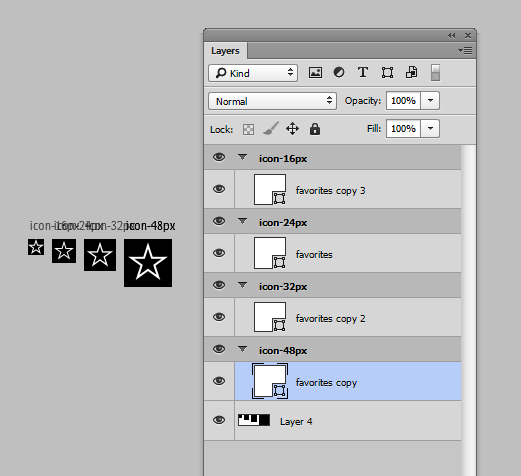Click favorites copy 3 layer thumbnail
The image size is (521, 476).
click(270, 189)
